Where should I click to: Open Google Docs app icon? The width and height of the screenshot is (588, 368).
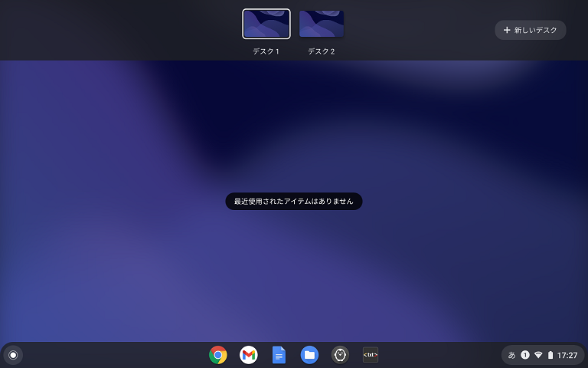pos(279,355)
